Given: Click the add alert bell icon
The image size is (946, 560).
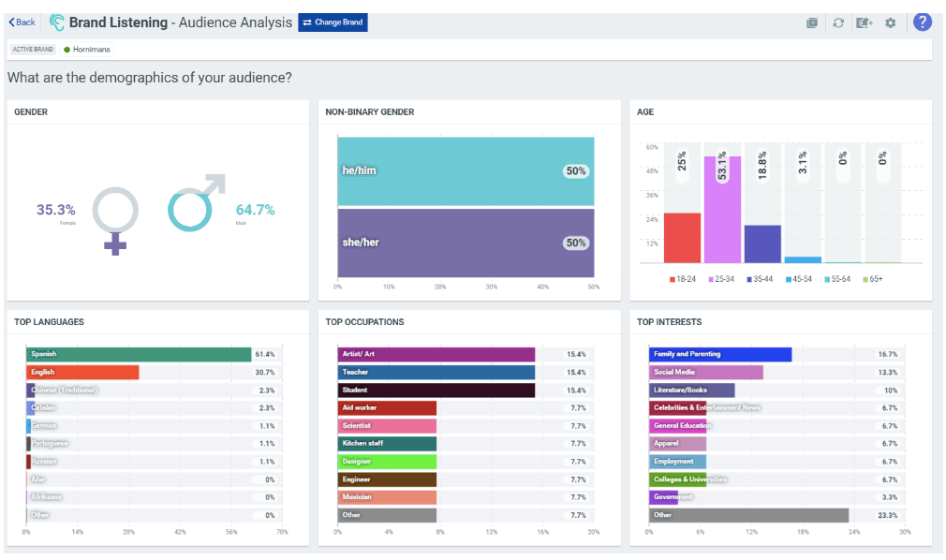Looking at the screenshot, I should [864, 22].
